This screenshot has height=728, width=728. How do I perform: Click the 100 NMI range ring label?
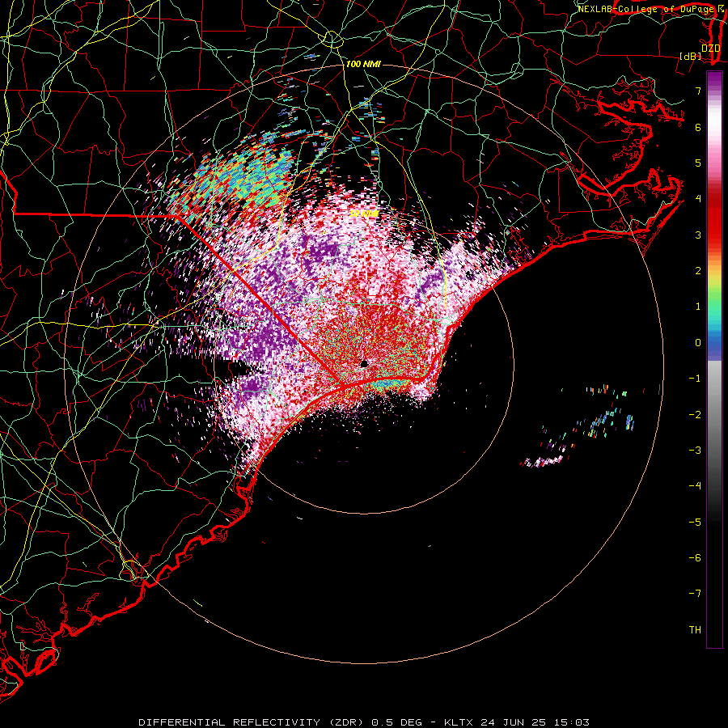click(x=363, y=64)
